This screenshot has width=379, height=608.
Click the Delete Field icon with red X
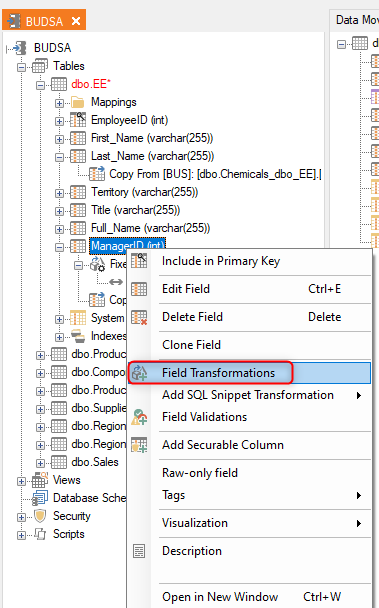point(139,317)
